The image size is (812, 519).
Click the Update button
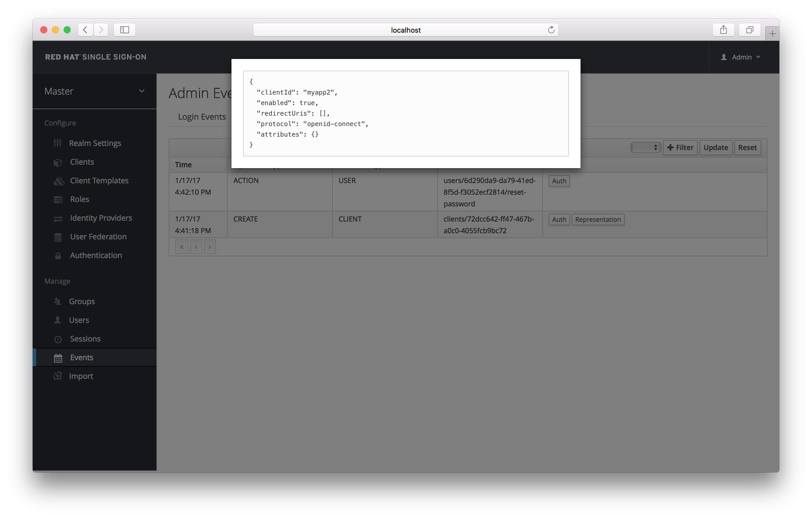click(x=715, y=147)
